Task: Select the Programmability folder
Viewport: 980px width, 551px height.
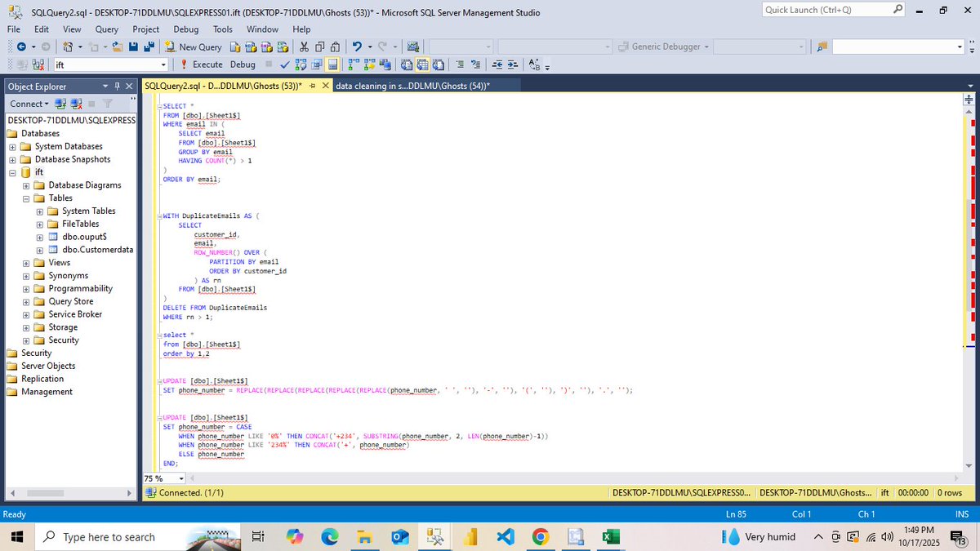Action: click(x=80, y=288)
